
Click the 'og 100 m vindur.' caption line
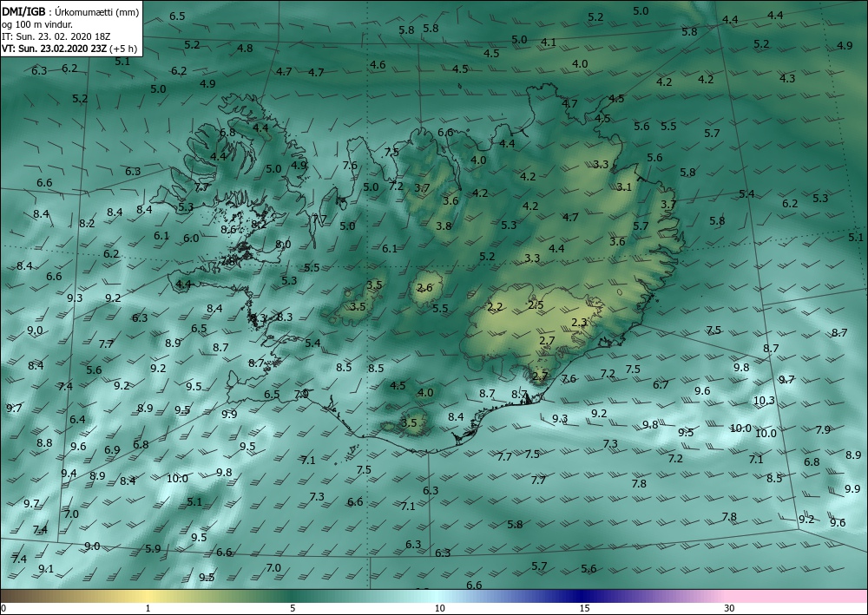[x=37, y=24]
